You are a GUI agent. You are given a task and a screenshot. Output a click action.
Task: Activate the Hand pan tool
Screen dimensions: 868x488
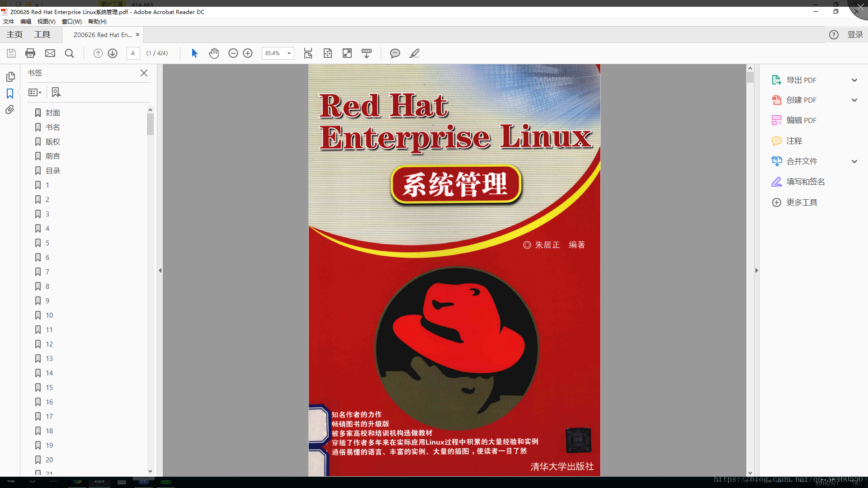tap(214, 53)
